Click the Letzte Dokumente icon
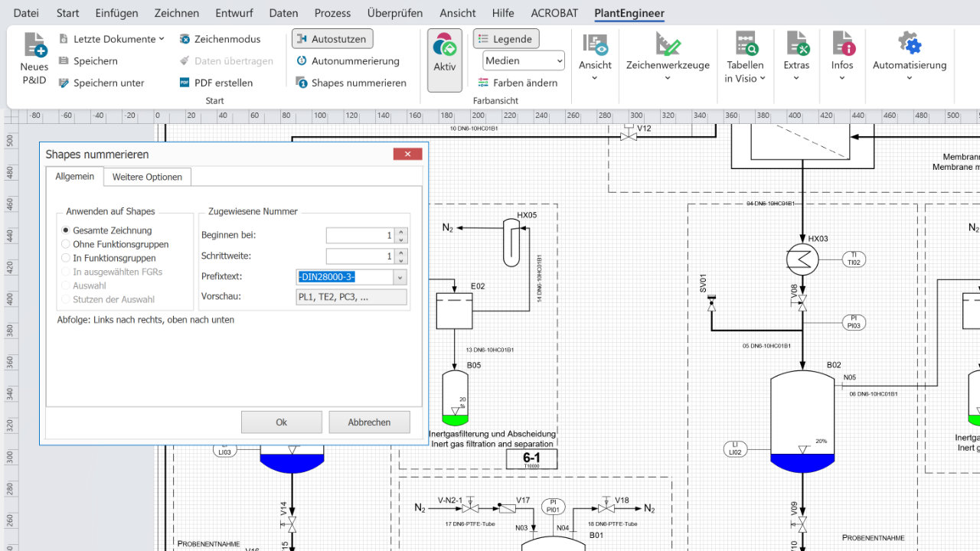This screenshot has height=551, width=980. pyautogui.click(x=64, y=39)
